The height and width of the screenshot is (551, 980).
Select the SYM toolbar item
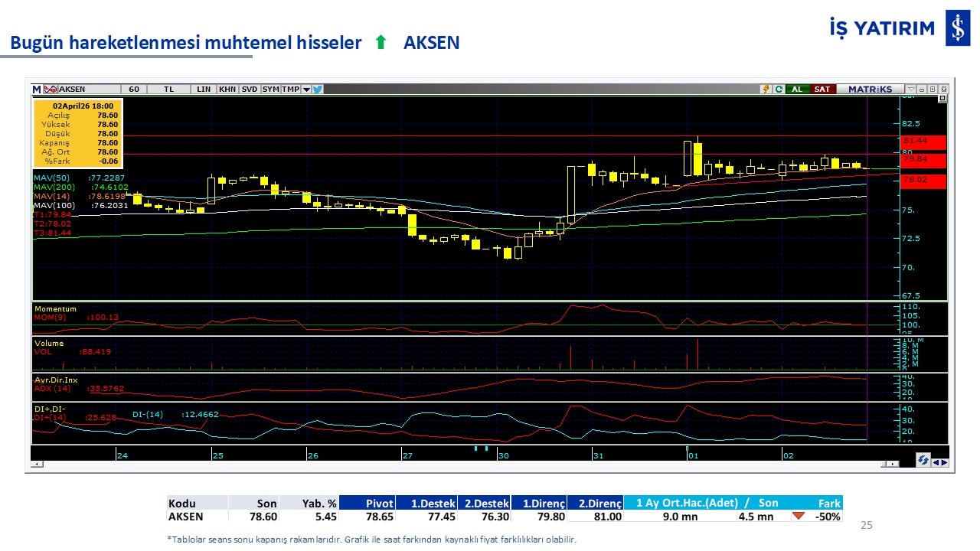[270, 90]
